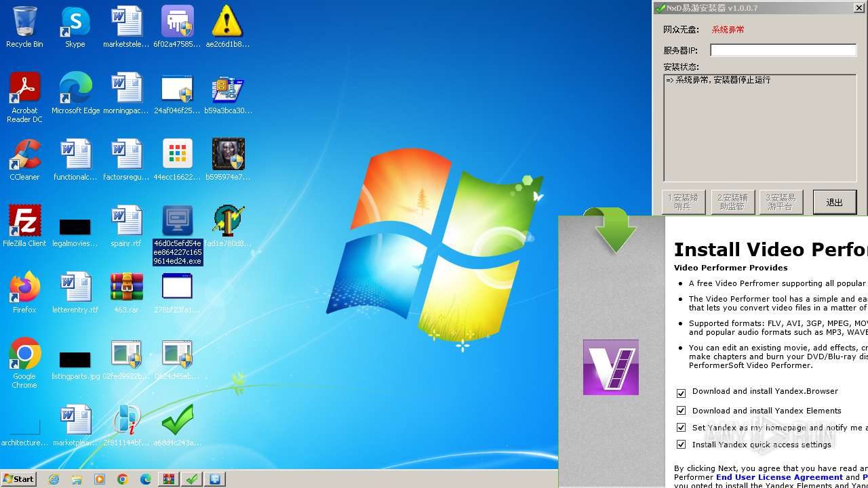
Task: Switch to the blue monitor taskbar app
Action: pyautogui.click(x=215, y=479)
